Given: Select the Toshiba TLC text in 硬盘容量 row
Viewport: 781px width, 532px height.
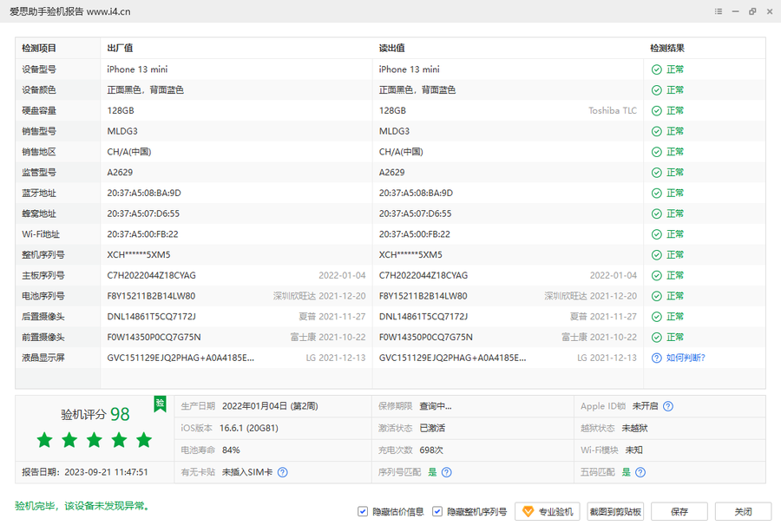Looking at the screenshot, I should click(x=613, y=110).
